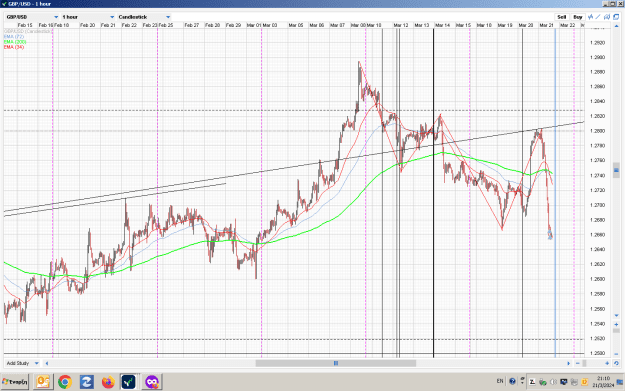The width and height of the screenshot is (625, 391).
Task: Click the show desktop icon at taskbar end
Action: (620, 382)
